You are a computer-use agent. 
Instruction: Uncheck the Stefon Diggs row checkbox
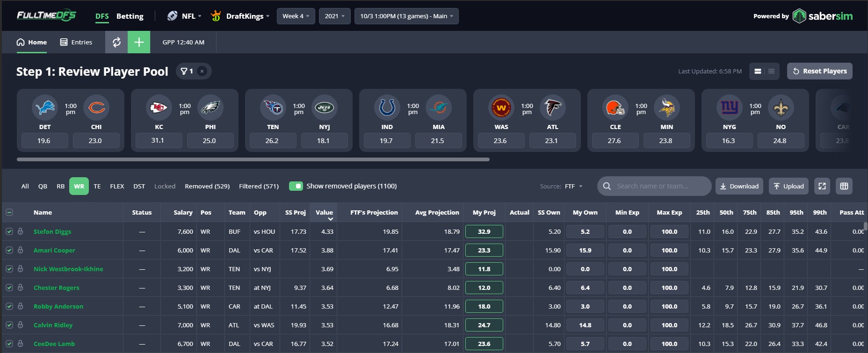tap(9, 231)
